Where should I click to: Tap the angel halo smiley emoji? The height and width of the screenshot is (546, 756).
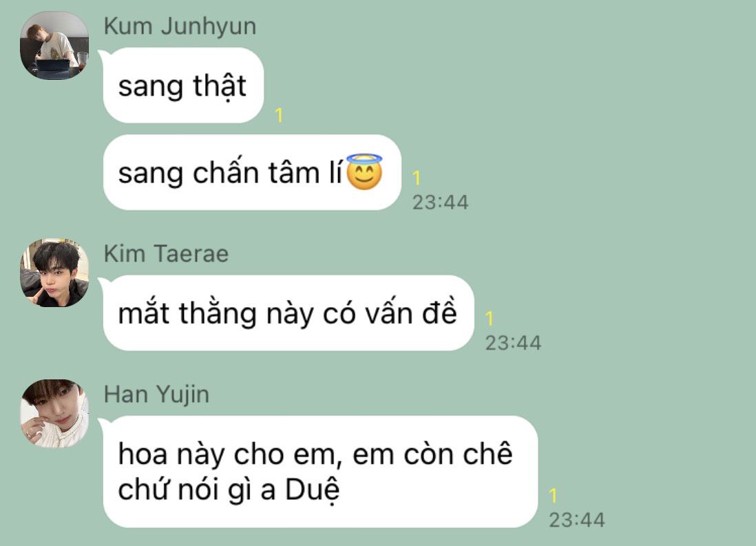click(x=364, y=171)
